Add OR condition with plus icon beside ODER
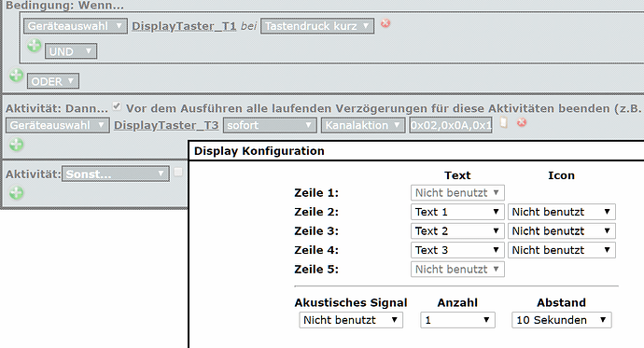This screenshot has height=348, width=644. tap(17, 75)
